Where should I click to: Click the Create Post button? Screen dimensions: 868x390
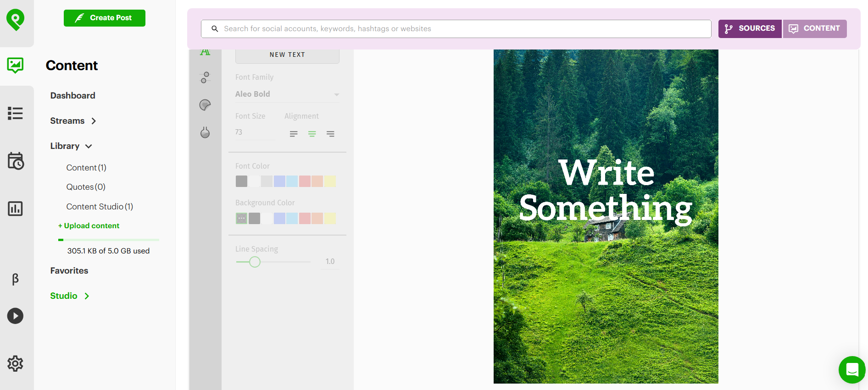[105, 18]
